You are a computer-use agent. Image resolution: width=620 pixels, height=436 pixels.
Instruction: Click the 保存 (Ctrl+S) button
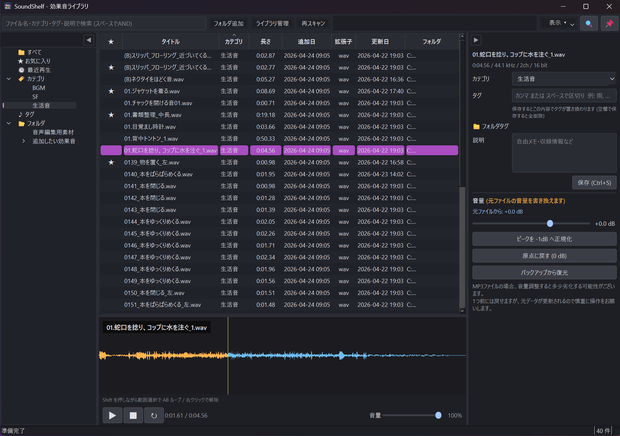[594, 183]
